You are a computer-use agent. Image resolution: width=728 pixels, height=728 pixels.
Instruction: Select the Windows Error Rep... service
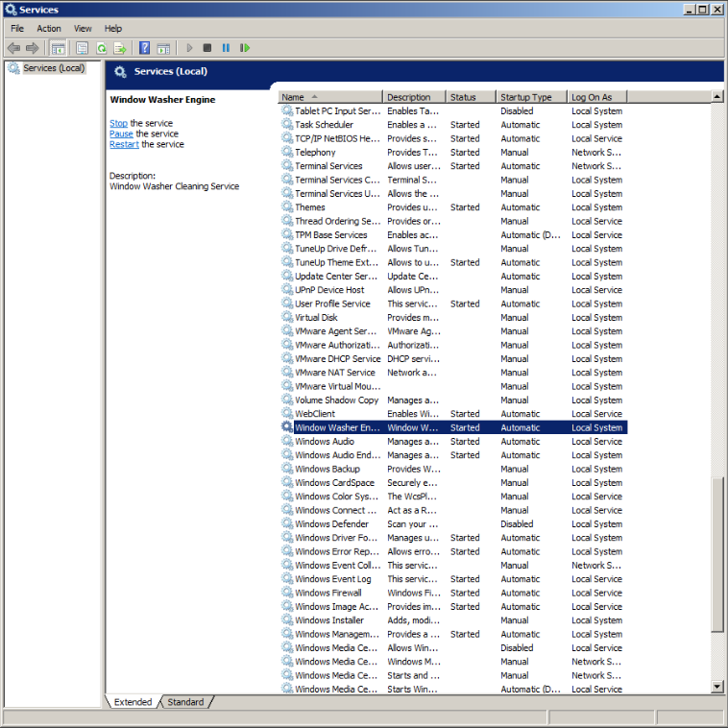click(453, 551)
